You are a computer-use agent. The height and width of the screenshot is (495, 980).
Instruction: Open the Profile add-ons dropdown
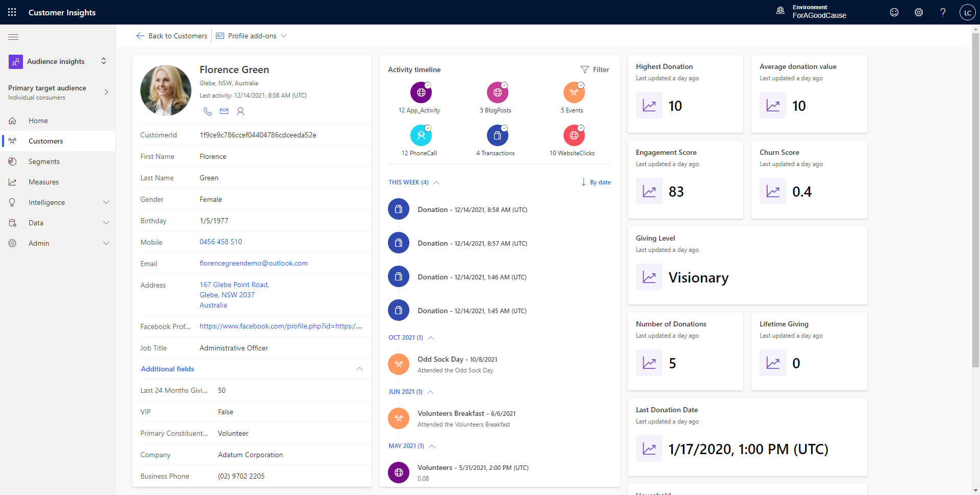(252, 36)
